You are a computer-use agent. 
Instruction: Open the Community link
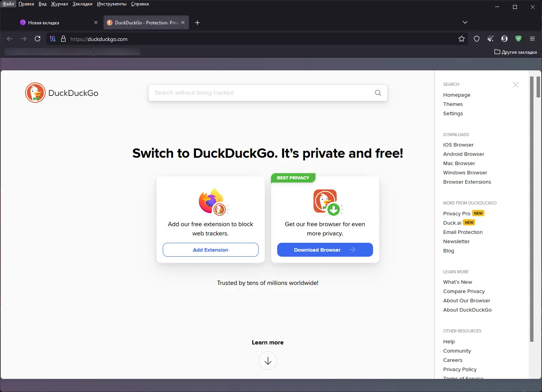[x=457, y=351]
